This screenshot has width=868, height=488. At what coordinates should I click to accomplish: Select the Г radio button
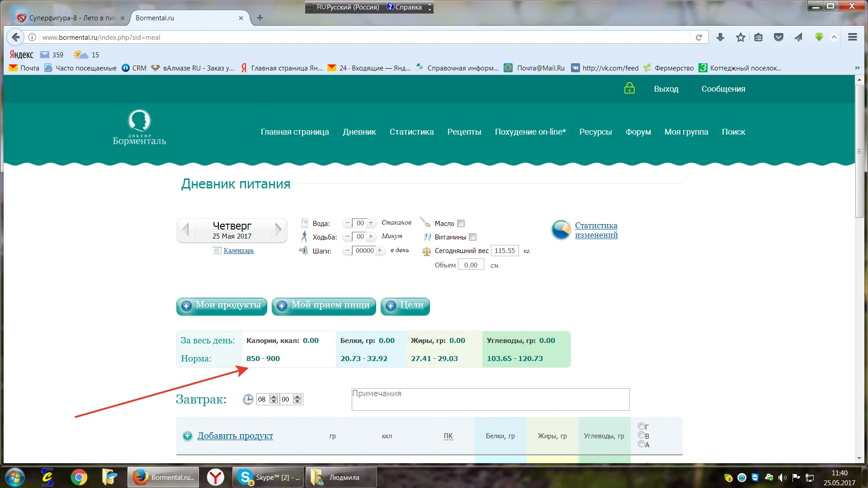point(641,426)
